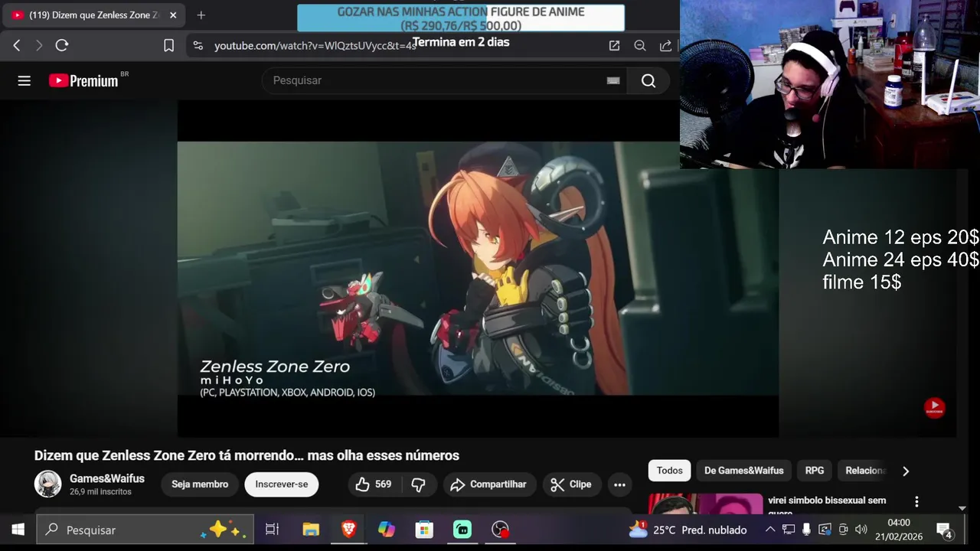Click the Inscrever-se subscribe button
Image resolution: width=980 pixels, height=551 pixels.
click(x=282, y=484)
